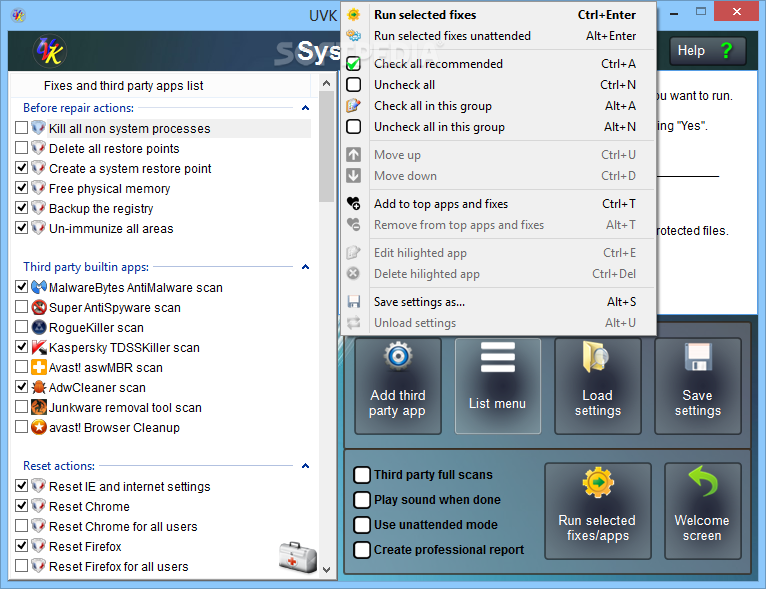
Task: Click the shield icon of Reset Firefox
Action: pyautogui.click(x=39, y=546)
